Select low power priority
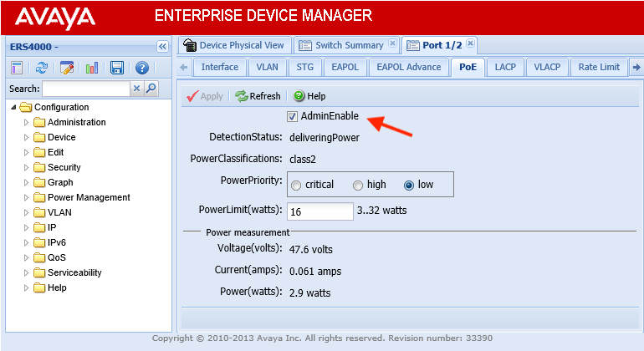 tap(409, 186)
